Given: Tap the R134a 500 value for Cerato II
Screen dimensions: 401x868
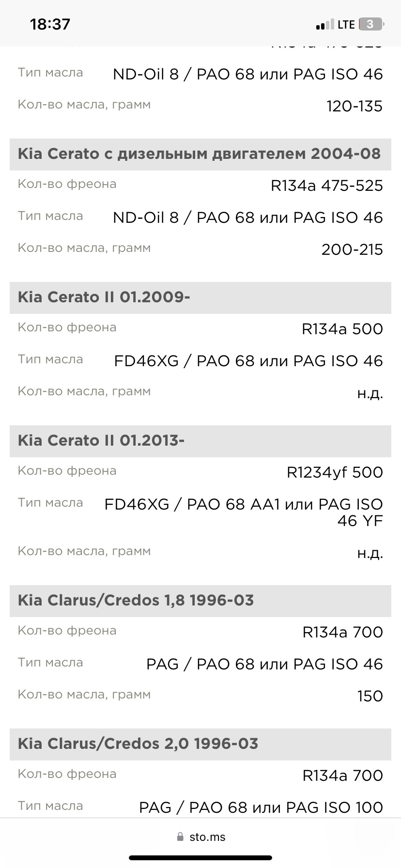Looking at the screenshot, I should tap(342, 329).
